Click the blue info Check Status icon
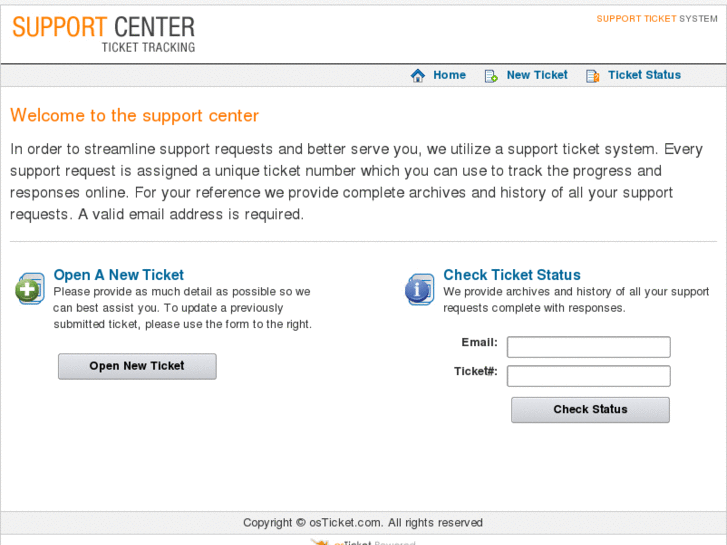Screen dimensions: 727x545 (x=419, y=289)
